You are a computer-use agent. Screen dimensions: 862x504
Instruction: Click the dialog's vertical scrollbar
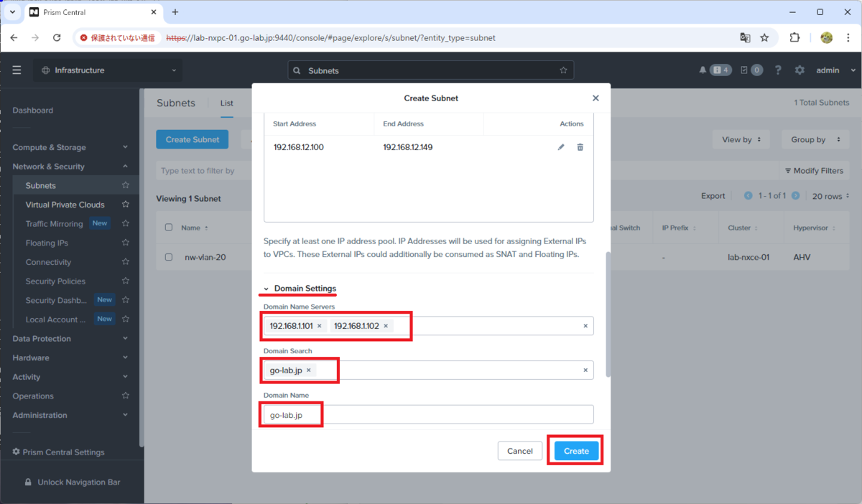[609, 314]
